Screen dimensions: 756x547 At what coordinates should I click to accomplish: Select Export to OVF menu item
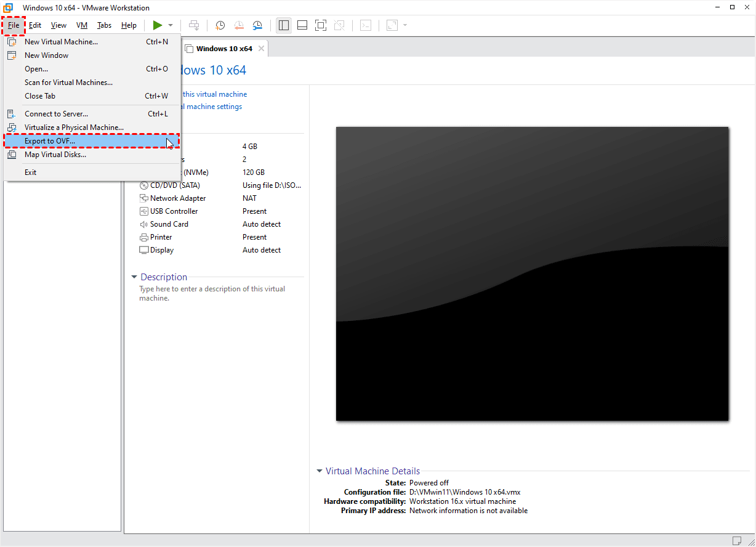50,141
